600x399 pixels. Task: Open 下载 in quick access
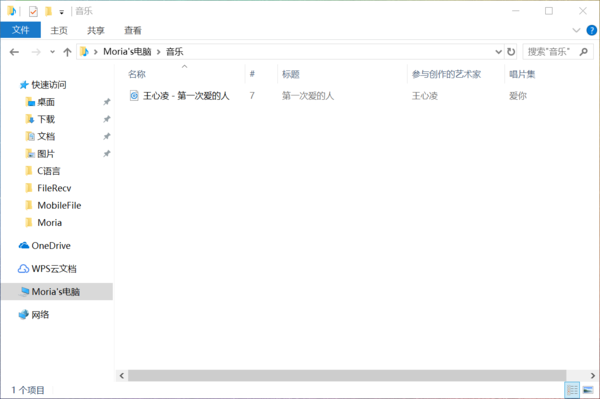pos(46,119)
